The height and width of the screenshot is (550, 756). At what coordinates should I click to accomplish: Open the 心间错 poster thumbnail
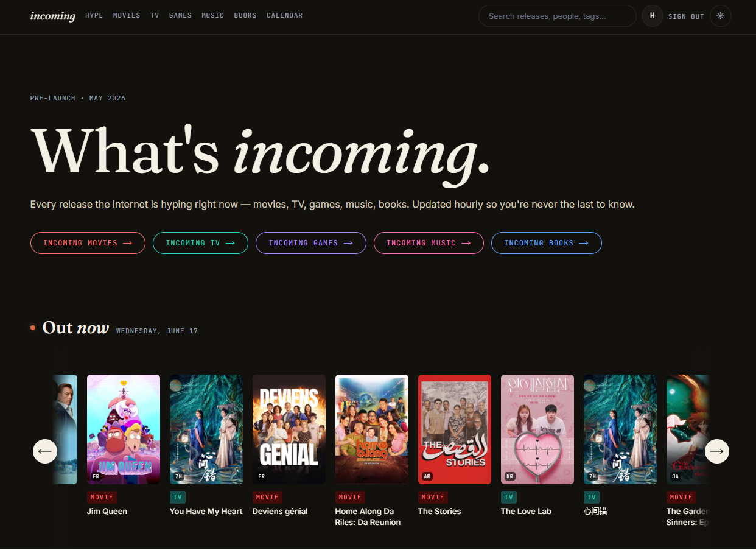(x=620, y=429)
